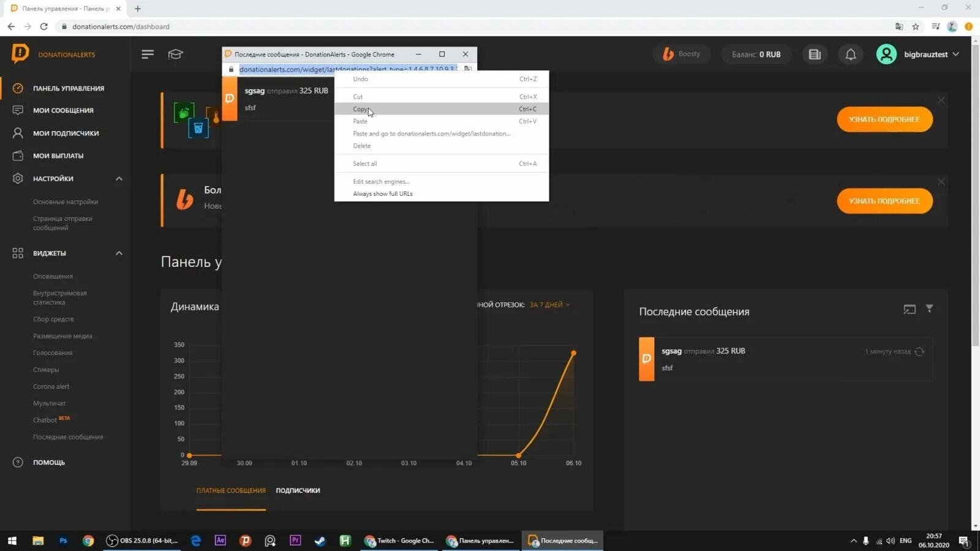The image size is (980, 551).
Task: Click the Boosty button in header
Action: tap(681, 54)
